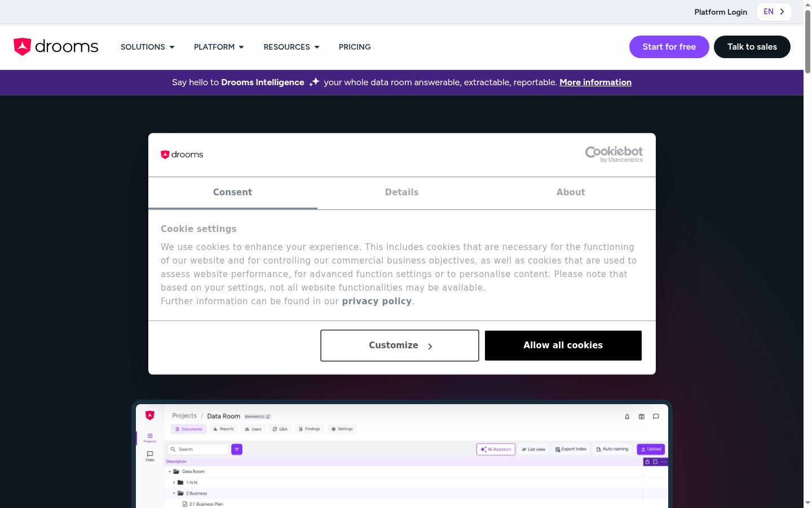Image resolution: width=812 pixels, height=508 pixels.
Task: Click the scrollbar down arrow
Action: tap(807, 503)
